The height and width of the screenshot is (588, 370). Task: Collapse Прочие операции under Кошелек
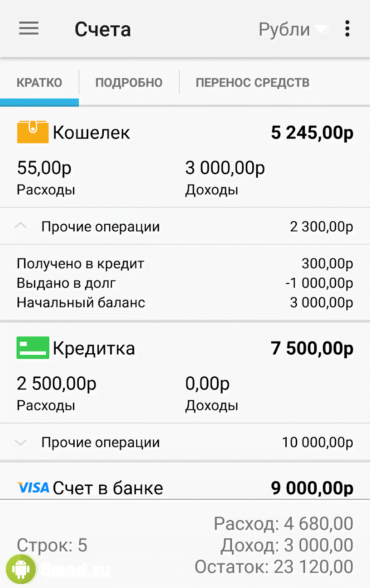(21, 226)
